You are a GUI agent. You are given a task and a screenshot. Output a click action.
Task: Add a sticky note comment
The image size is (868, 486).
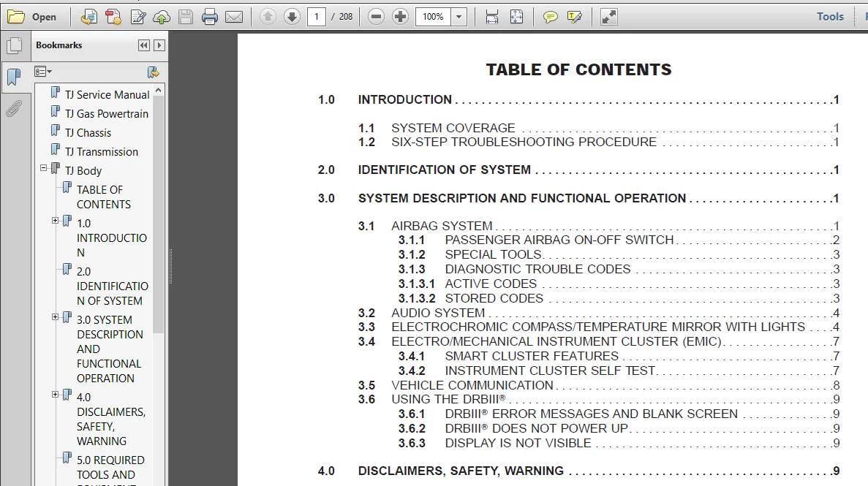coord(550,17)
